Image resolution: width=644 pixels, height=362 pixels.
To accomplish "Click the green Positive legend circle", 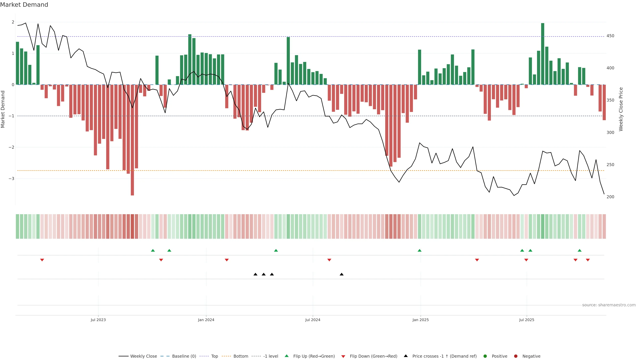I will click(x=485, y=356).
